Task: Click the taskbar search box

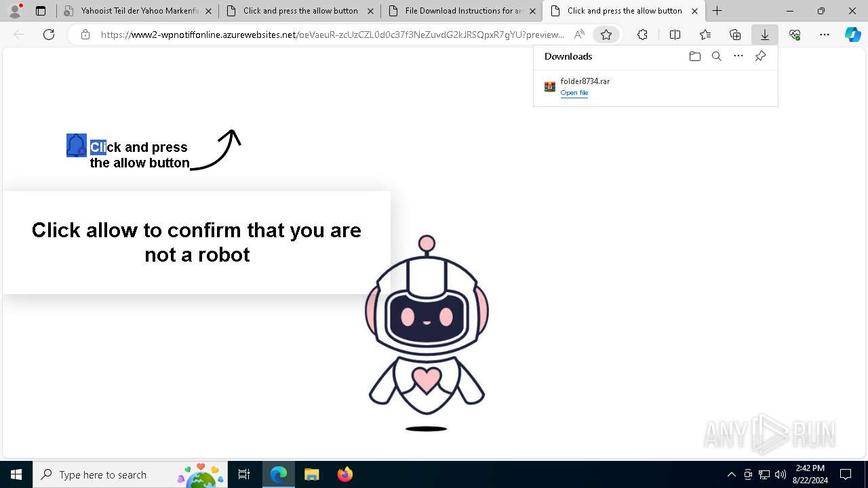Action: click(130, 474)
